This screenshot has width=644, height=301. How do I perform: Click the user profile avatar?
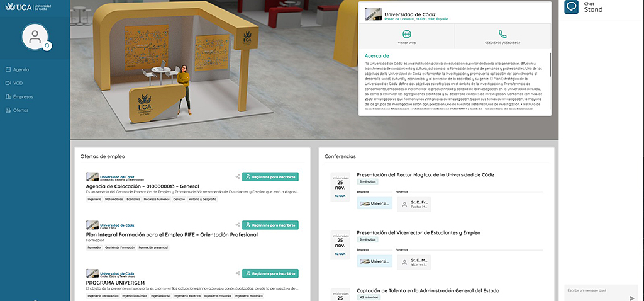[35, 37]
